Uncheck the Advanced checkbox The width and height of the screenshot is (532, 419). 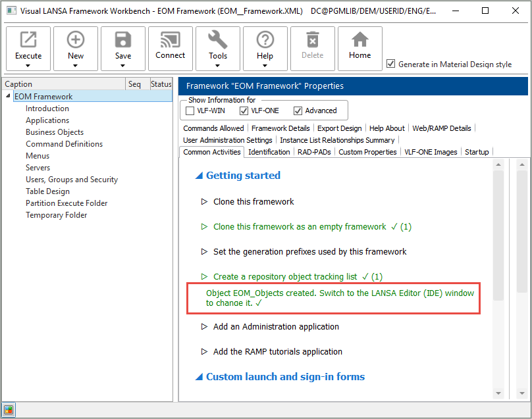[x=298, y=111]
